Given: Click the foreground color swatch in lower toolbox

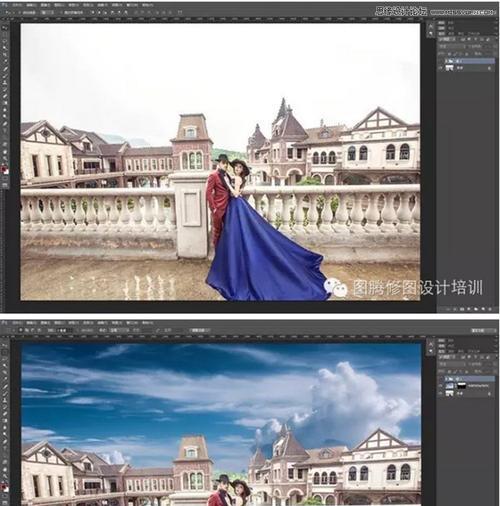Looking at the screenshot, I should 4,487.
